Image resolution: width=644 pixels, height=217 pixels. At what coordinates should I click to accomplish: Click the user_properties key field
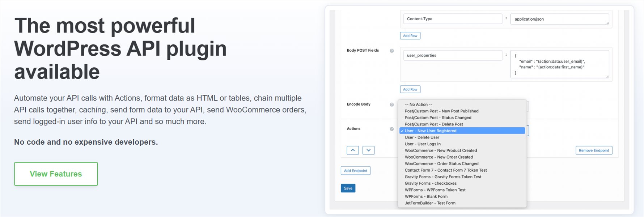point(452,55)
